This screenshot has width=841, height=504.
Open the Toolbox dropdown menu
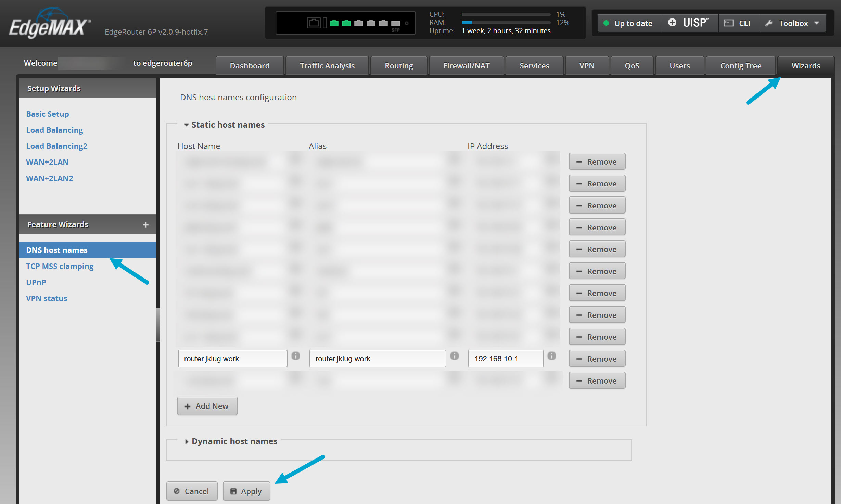click(x=792, y=23)
